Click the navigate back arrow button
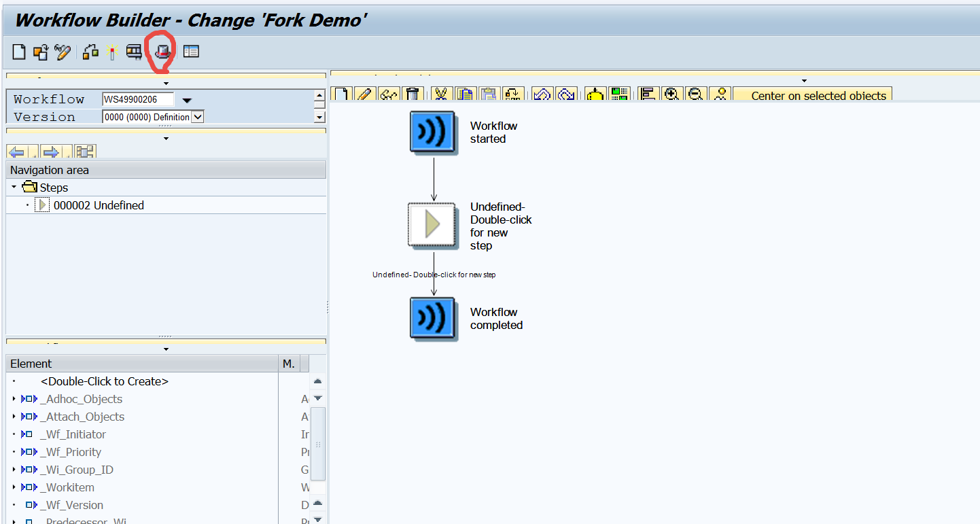 [16, 152]
